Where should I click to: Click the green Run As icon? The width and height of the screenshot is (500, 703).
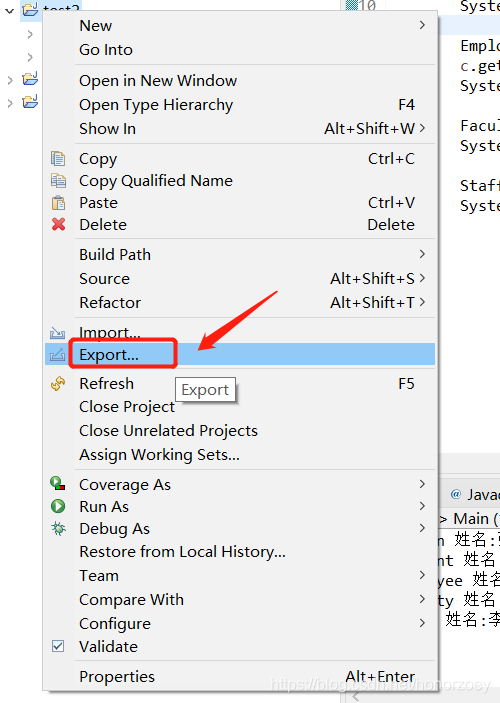(x=58, y=506)
